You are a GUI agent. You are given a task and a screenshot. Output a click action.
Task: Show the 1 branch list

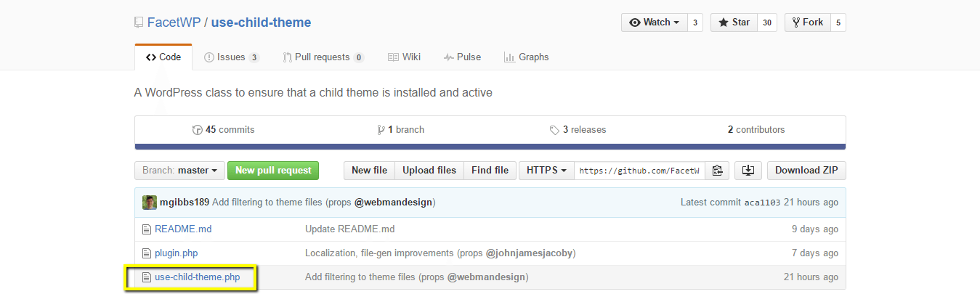point(401,130)
